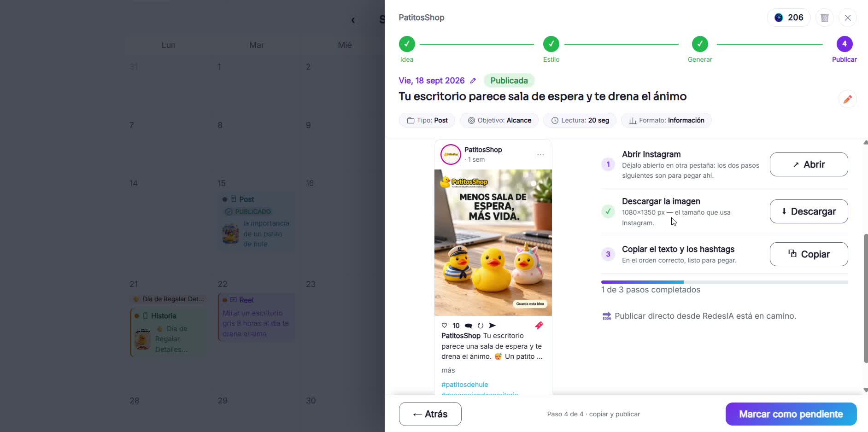
Task: Open the Post entry on calendar day 15
Action: pyautogui.click(x=256, y=222)
